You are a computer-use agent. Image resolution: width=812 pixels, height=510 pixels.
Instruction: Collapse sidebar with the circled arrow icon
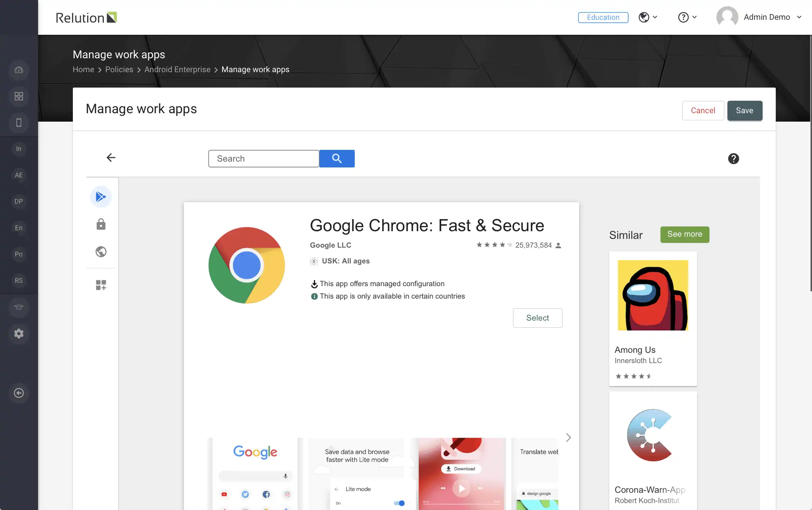19,393
